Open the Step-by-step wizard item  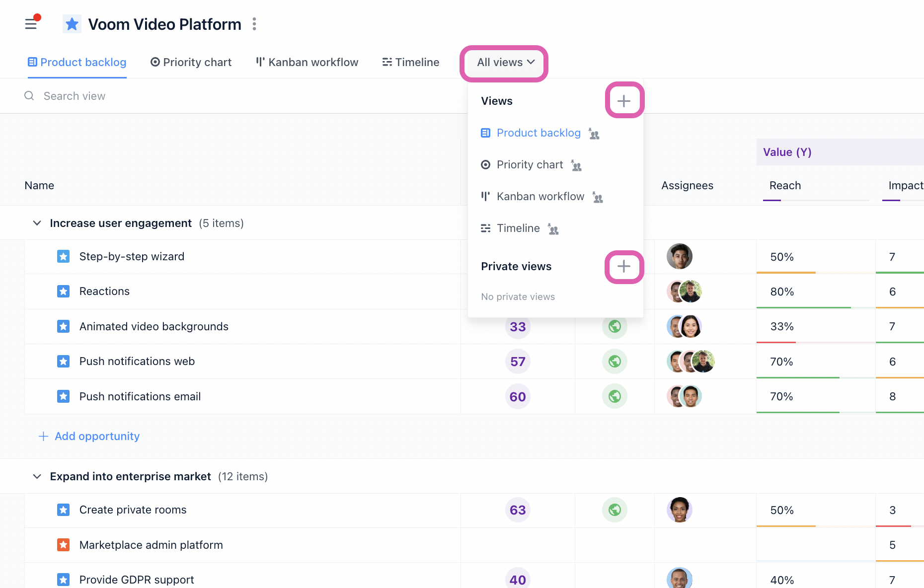tap(132, 256)
